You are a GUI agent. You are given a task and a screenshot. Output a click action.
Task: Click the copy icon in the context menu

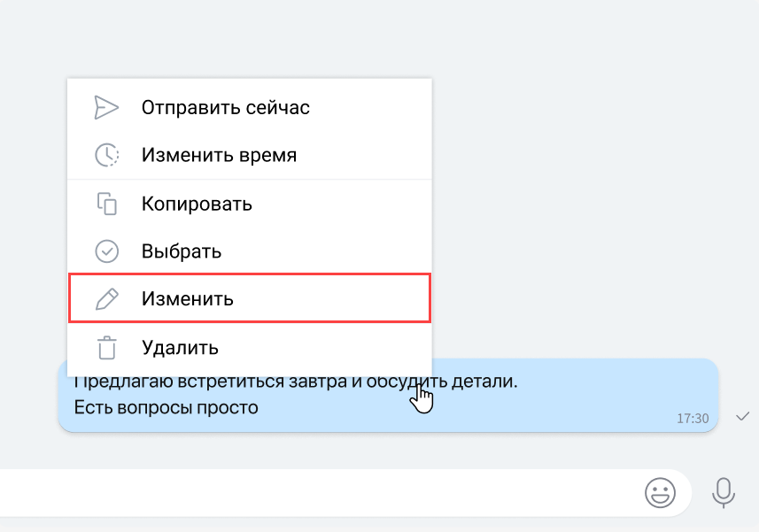[x=106, y=204]
